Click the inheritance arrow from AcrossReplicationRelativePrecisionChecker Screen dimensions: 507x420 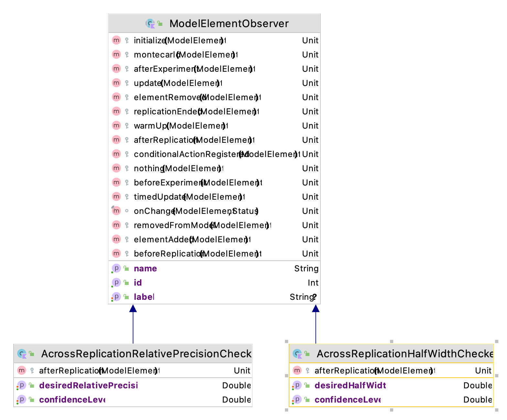tap(133, 324)
